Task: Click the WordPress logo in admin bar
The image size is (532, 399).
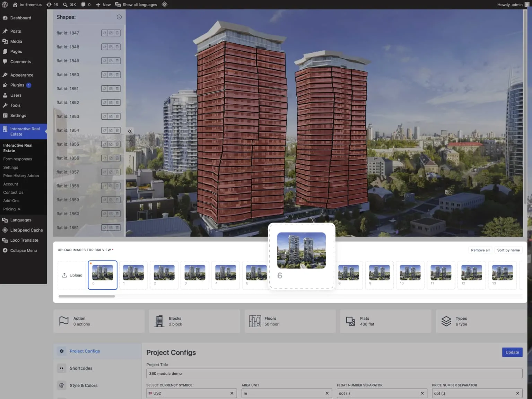Action: click(5, 5)
